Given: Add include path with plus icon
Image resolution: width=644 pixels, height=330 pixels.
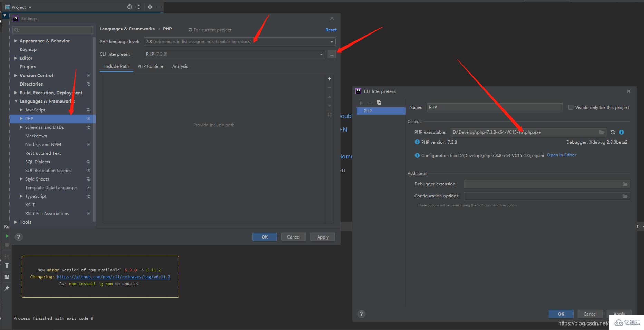Looking at the screenshot, I should tap(330, 79).
